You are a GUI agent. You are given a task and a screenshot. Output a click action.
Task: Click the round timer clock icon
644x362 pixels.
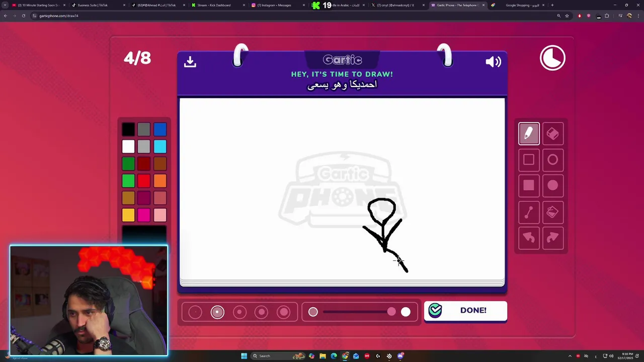tap(552, 58)
